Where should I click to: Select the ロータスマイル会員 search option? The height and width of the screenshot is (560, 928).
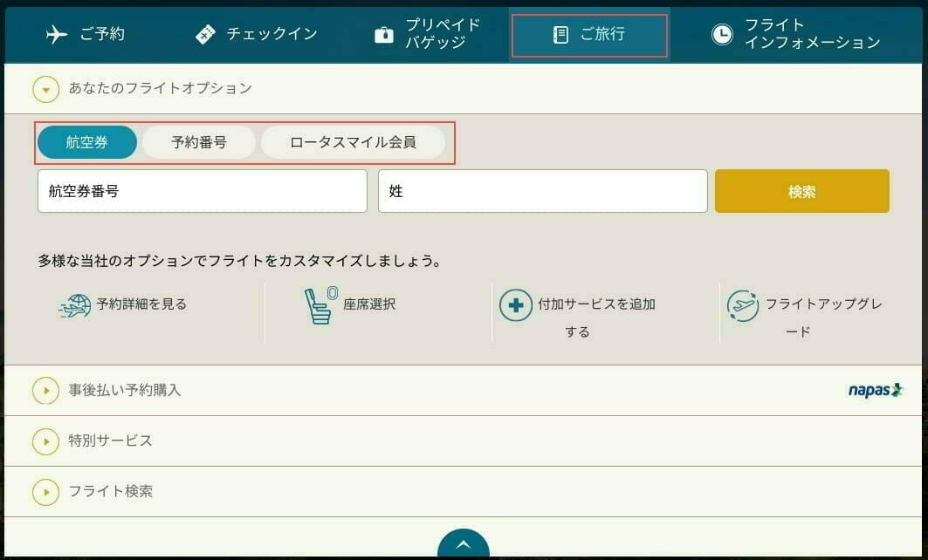click(x=353, y=142)
